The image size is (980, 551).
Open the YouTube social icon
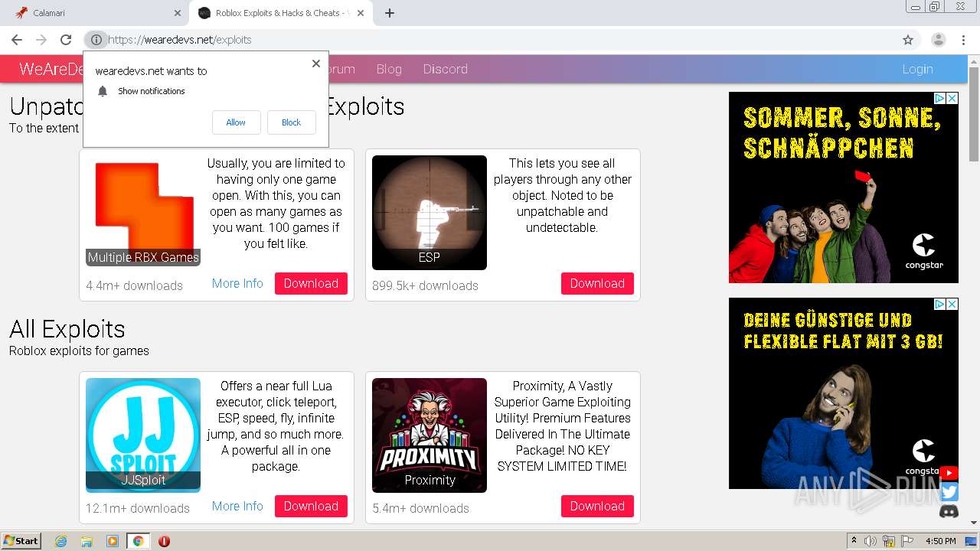coord(949,474)
